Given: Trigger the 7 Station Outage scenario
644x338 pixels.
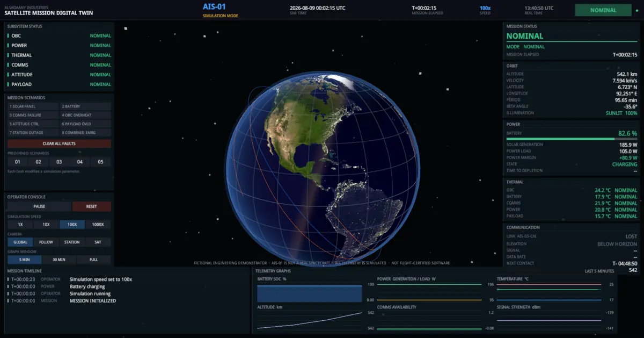Looking at the screenshot, I should pyautogui.click(x=33, y=132).
